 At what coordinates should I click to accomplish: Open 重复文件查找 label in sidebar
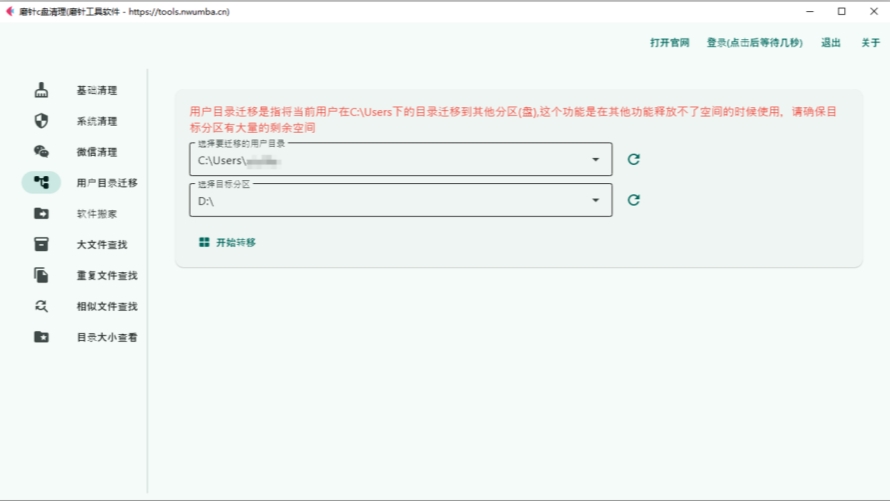[107, 275]
